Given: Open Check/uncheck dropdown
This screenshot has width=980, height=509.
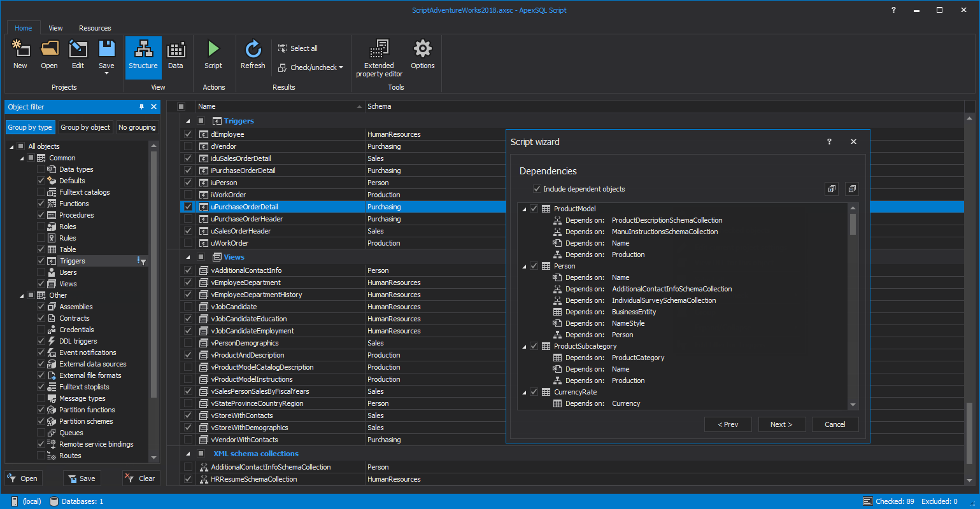Looking at the screenshot, I should click(311, 67).
